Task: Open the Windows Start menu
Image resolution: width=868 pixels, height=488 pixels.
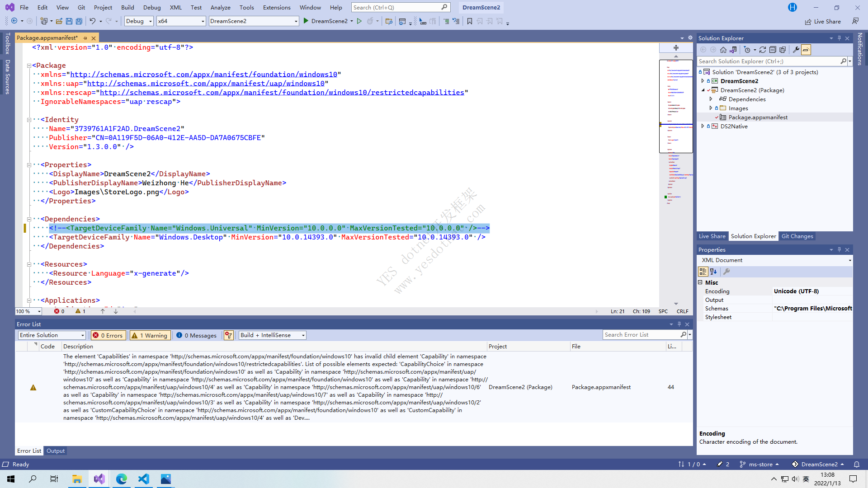Action: point(11,479)
